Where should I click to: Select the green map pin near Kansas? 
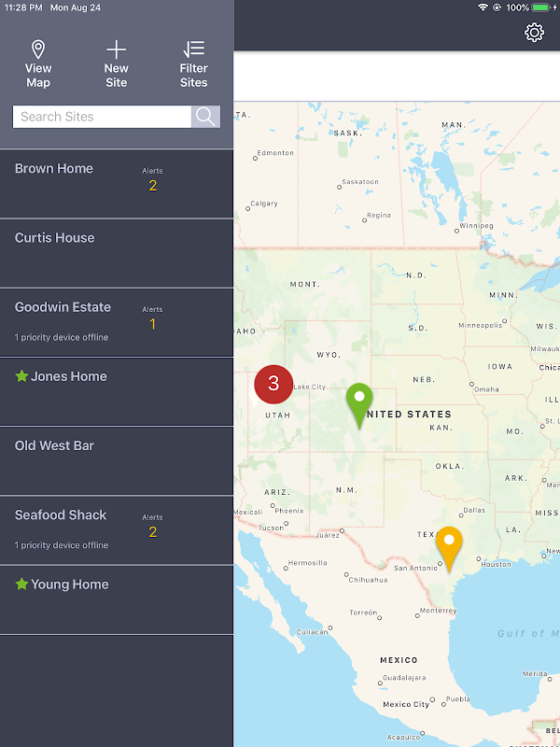pyautogui.click(x=359, y=406)
